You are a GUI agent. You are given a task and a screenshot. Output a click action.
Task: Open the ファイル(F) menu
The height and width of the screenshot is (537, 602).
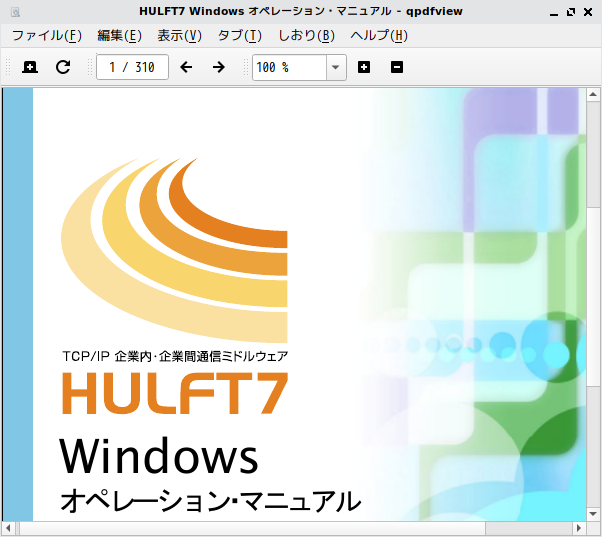(47, 36)
